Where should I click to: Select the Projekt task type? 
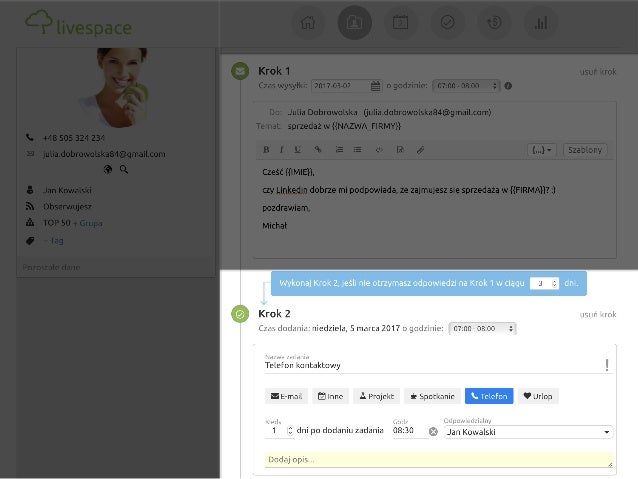pyautogui.click(x=376, y=396)
